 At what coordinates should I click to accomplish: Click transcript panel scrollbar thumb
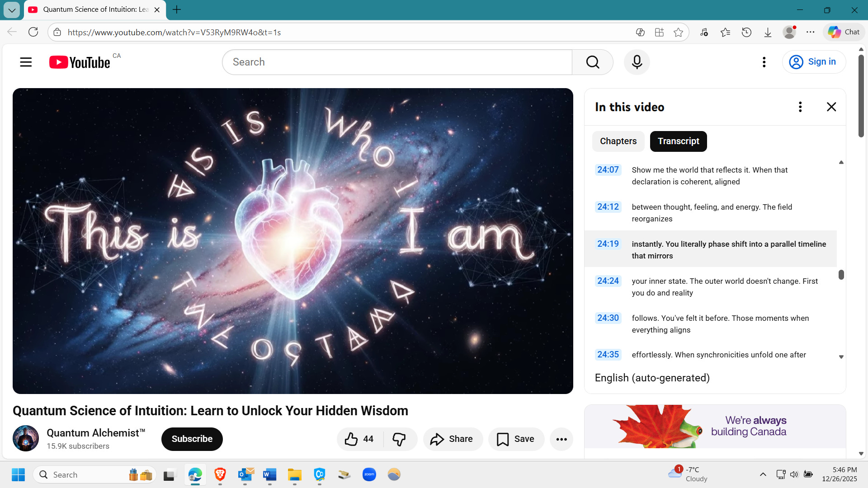pyautogui.click(x=841, y=275)
